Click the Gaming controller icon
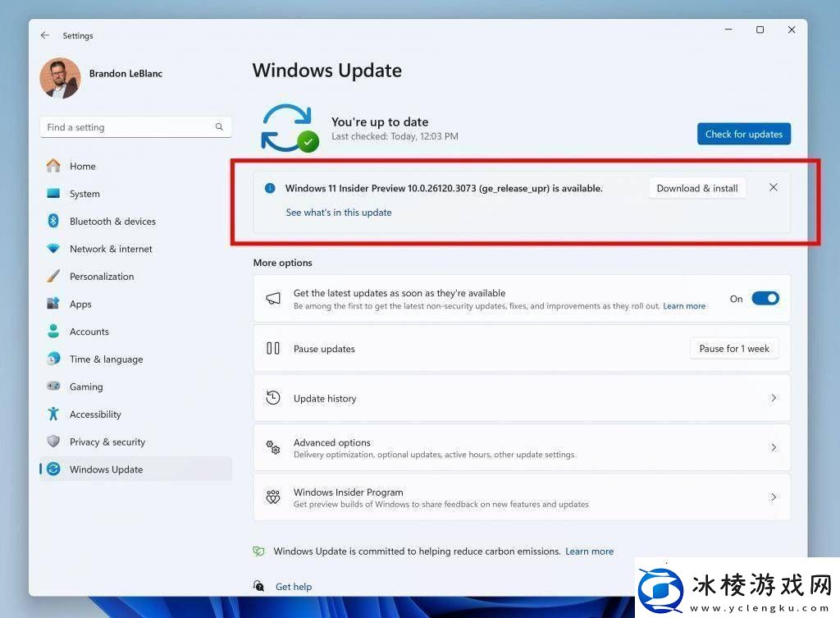Image resolution: width=840 pixels, height=618 pixels. [x=53, y=387]
